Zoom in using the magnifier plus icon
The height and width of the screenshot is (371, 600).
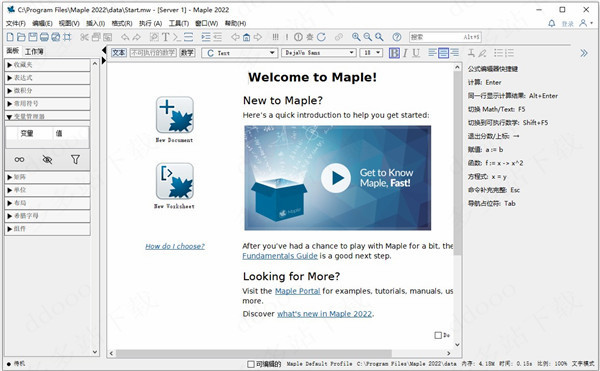[356, 37]
